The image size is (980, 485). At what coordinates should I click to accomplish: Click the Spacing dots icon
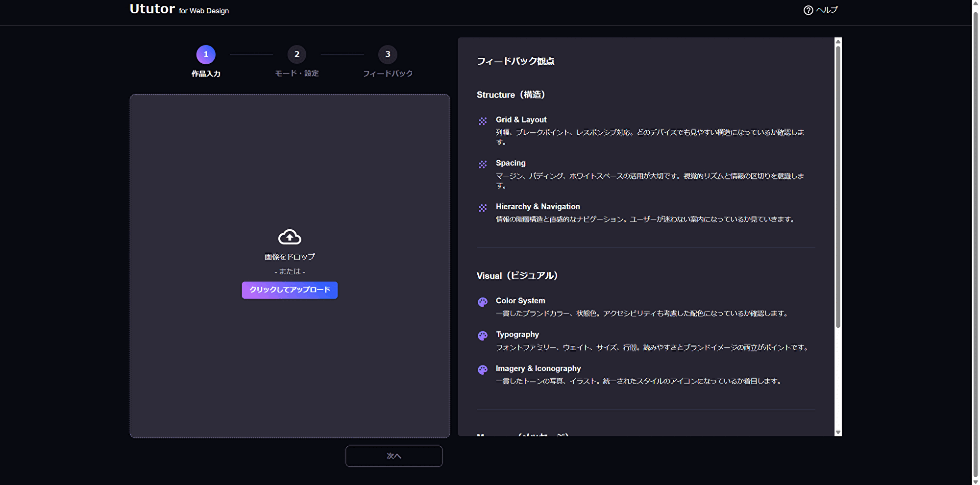(483, 164)
